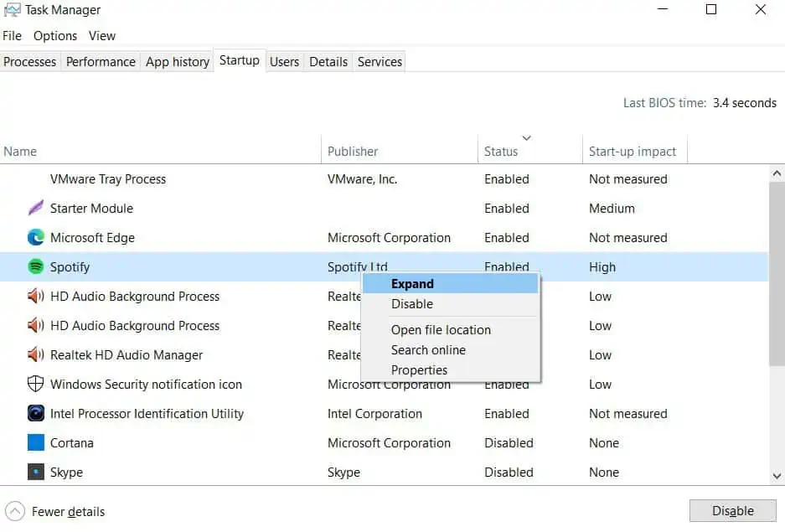Click the Spotify app icon
785x532 pixels.
35,266
